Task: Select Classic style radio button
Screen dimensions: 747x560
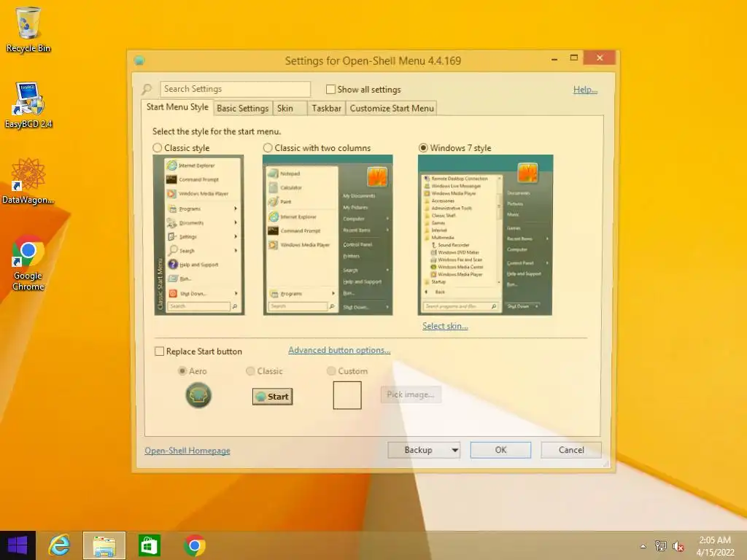Action: pyautogui.click(x=158, y=148)
